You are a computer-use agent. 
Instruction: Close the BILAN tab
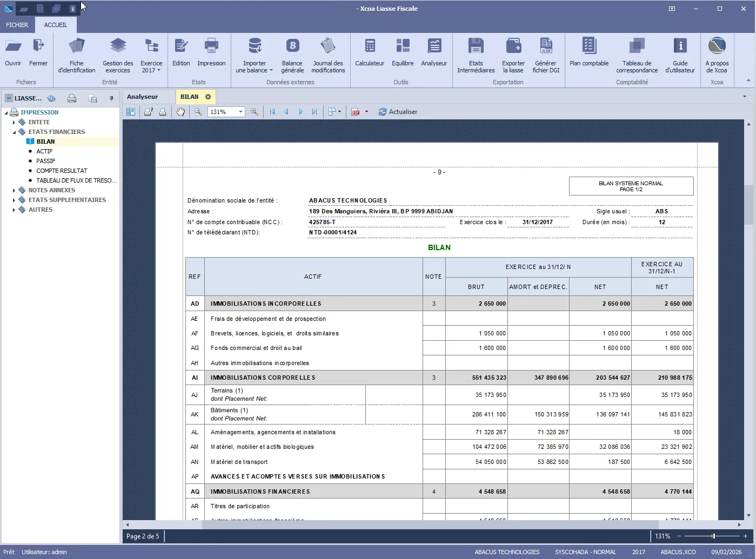click(208, 97)
